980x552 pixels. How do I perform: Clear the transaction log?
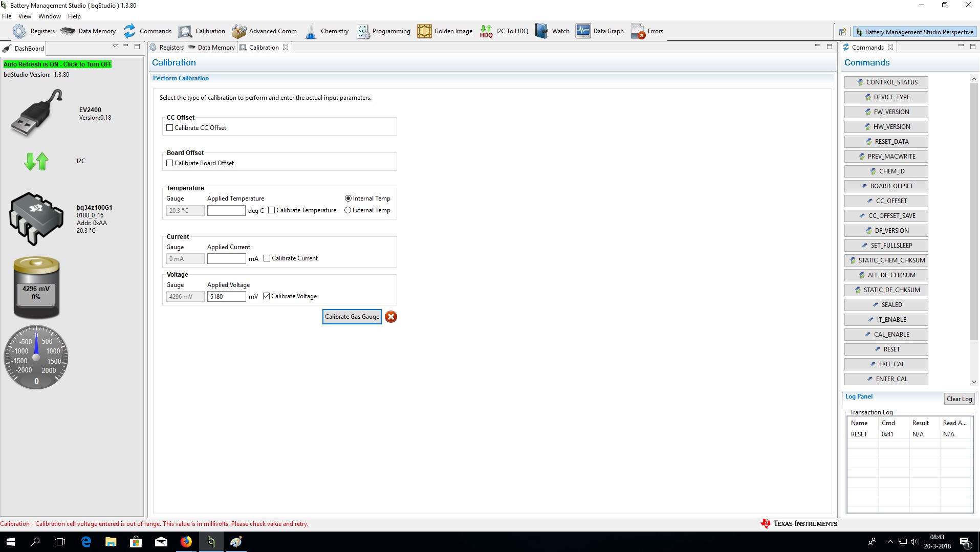pos(959,399)
